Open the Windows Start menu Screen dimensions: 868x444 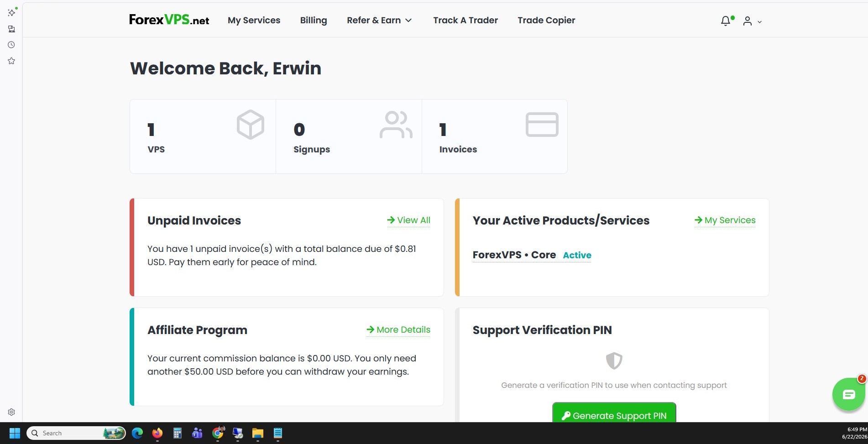[x=15, y=433]
